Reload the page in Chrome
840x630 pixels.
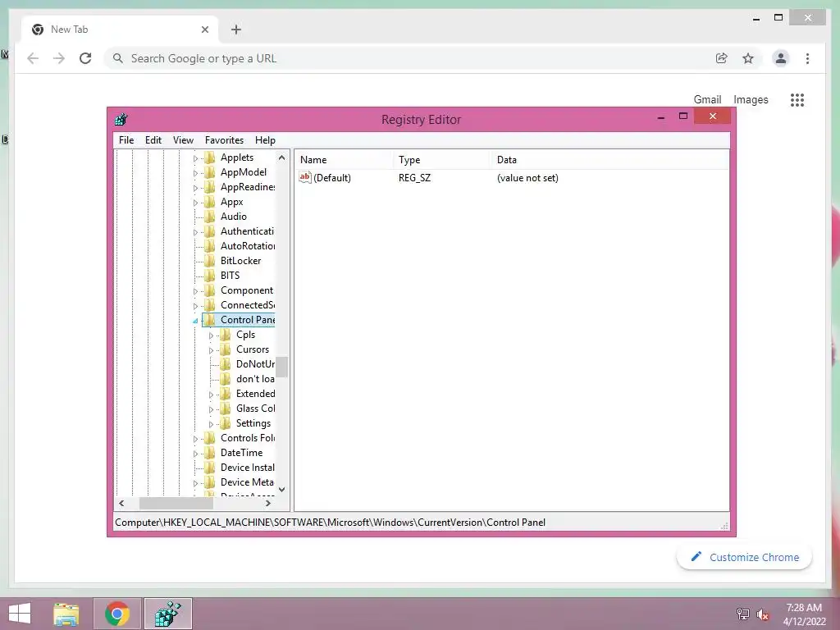[x=85, y=58]
